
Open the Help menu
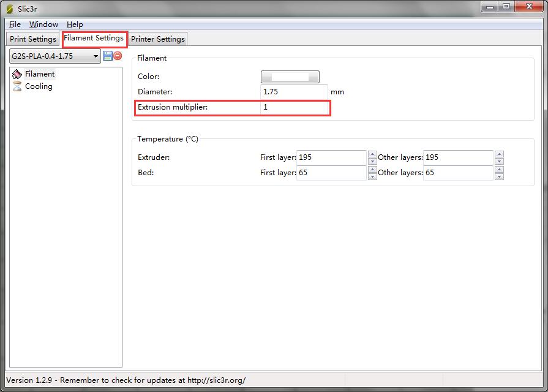pos(75,24)
